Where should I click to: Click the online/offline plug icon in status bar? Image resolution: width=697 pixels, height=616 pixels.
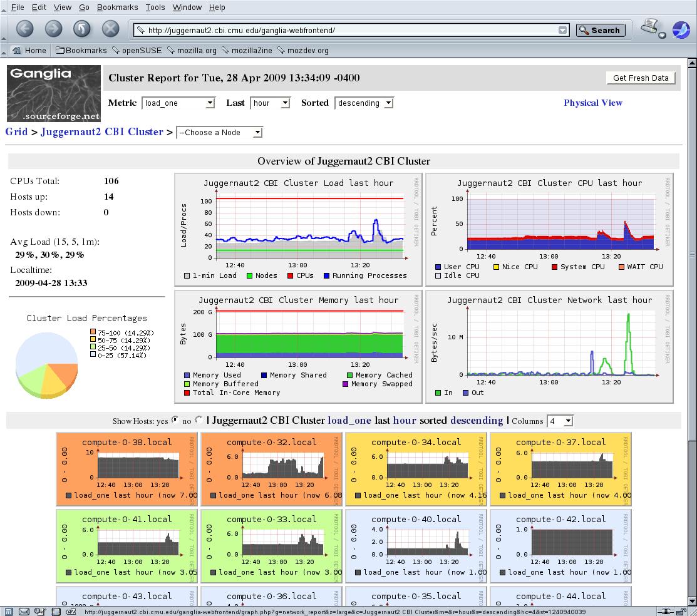tap(666, 612)
